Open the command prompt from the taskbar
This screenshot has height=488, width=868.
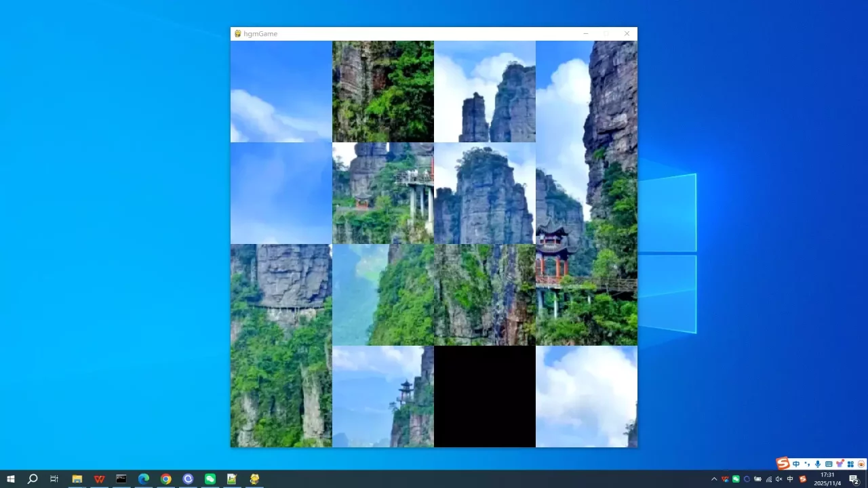121,479
